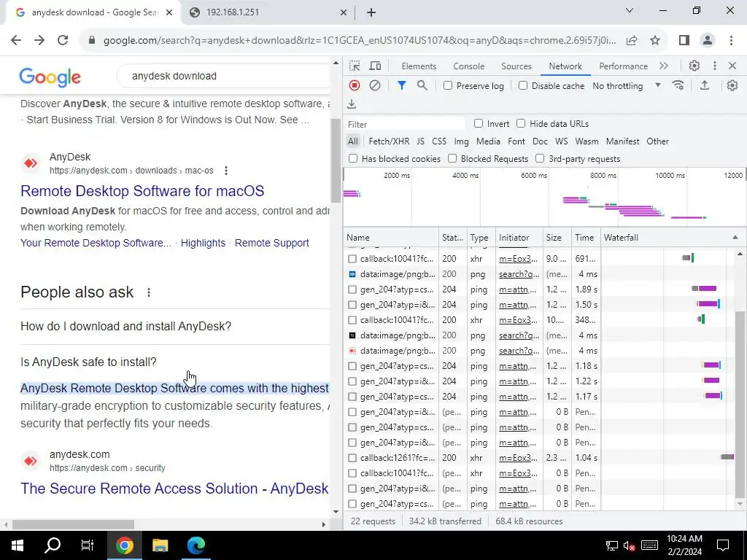Check 3rd-party requests checkbox

coord(540,158)
